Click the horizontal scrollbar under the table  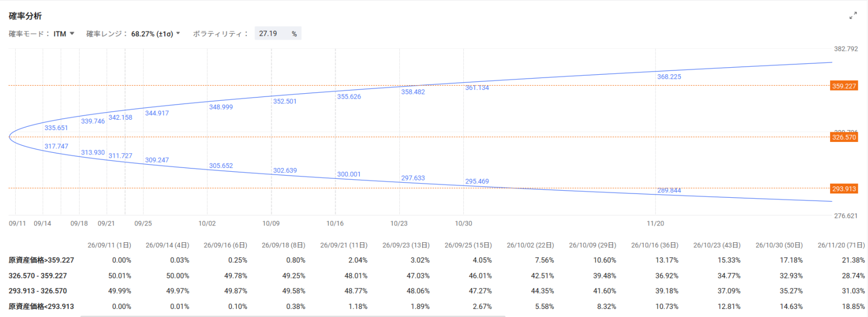pos(293,316)
